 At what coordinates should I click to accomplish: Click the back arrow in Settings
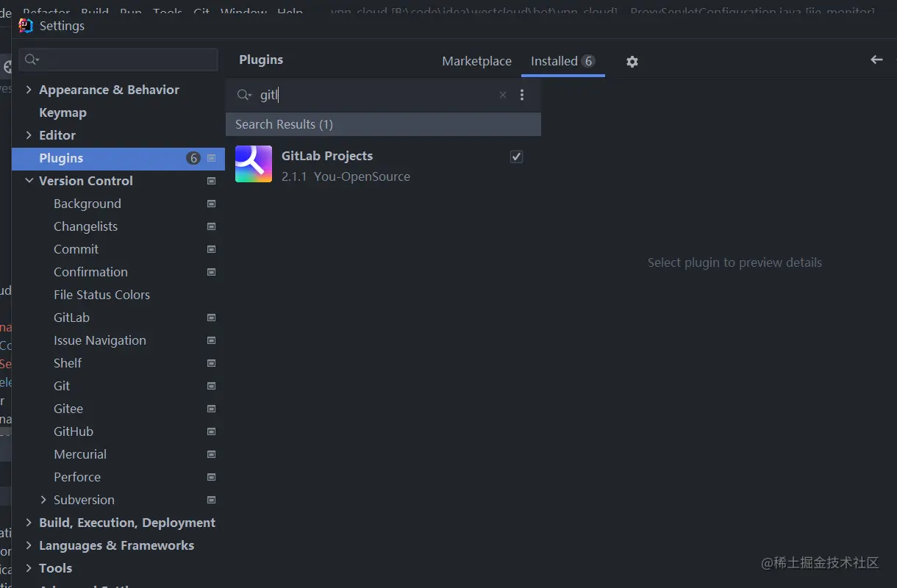tap(876, 60)
